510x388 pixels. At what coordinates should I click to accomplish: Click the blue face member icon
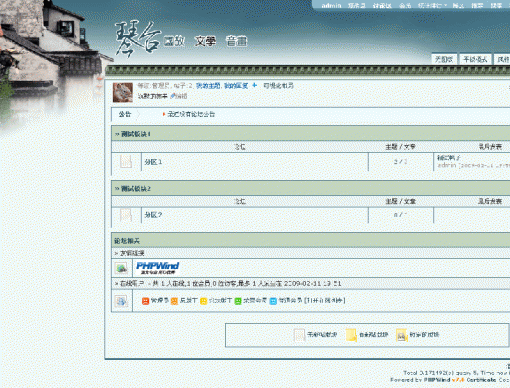click(x=273, y=301)
